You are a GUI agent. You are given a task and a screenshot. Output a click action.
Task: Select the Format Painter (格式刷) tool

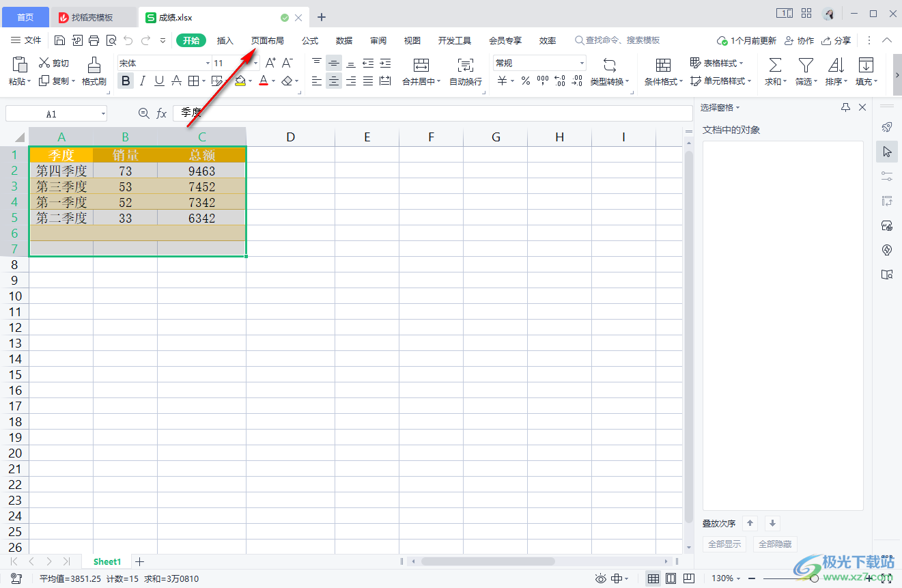tap(94, 72)
